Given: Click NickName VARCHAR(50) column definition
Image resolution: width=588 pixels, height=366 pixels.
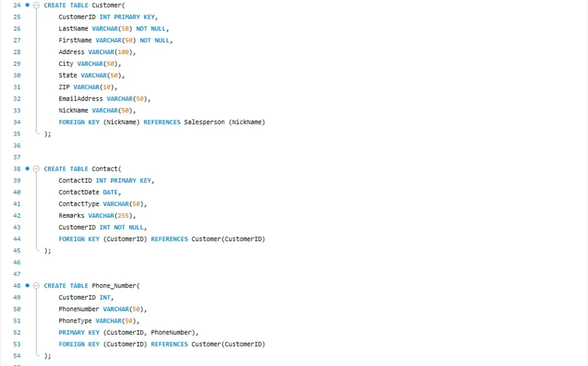Looking at the screenshot, I should tap(97, 111).
